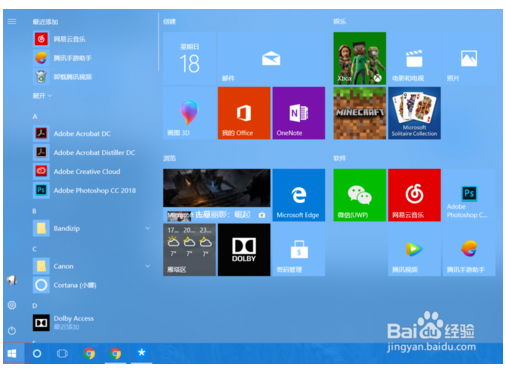Expand the Canon folder
Image resolution: width=505 pixels, height=372 pixels.
click(92, 266)
